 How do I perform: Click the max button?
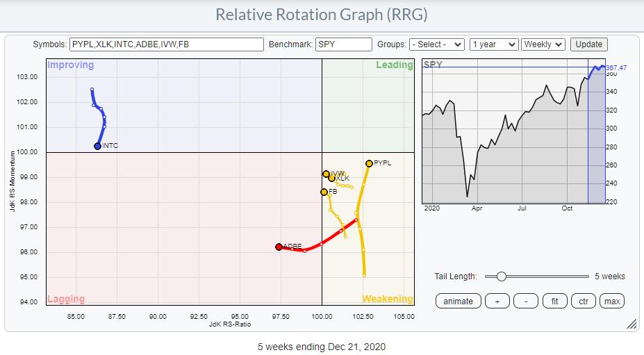click(611, 301)
